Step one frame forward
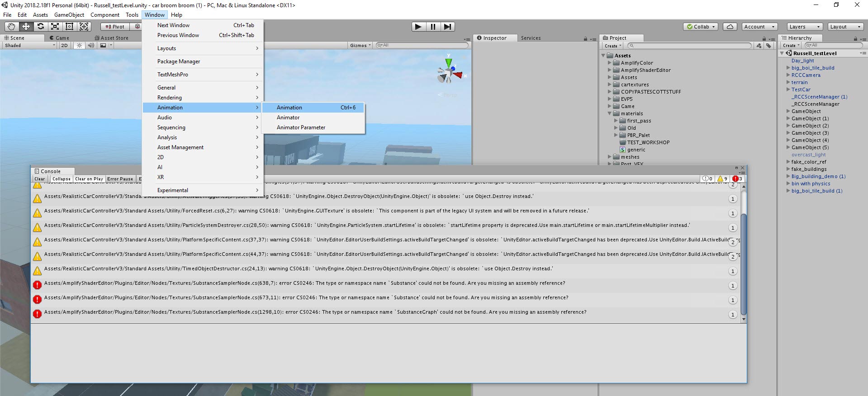 447,27
